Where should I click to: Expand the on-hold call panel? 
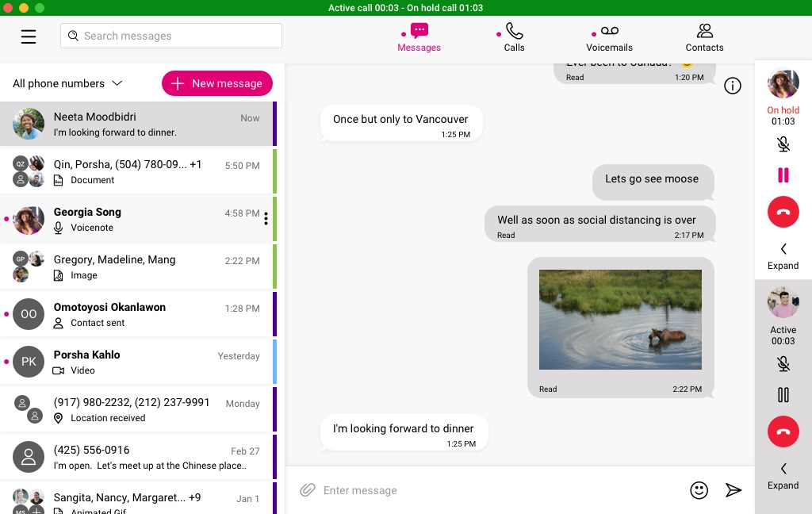pos(783,256)
